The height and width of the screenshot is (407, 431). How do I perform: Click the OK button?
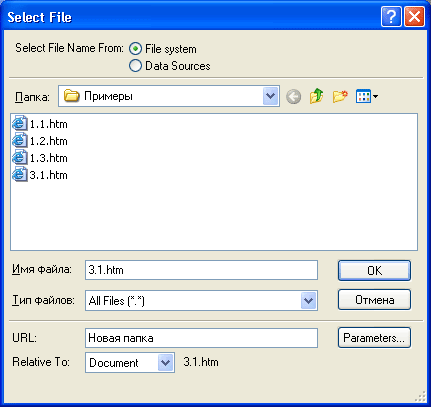(x=374, y=270)
